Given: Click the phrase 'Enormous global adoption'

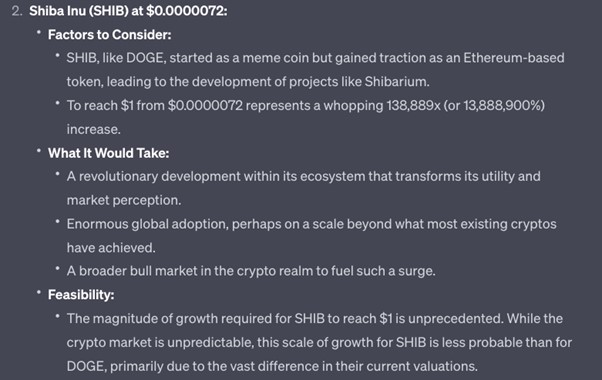Looking at the screenshot, I should 147,224.
